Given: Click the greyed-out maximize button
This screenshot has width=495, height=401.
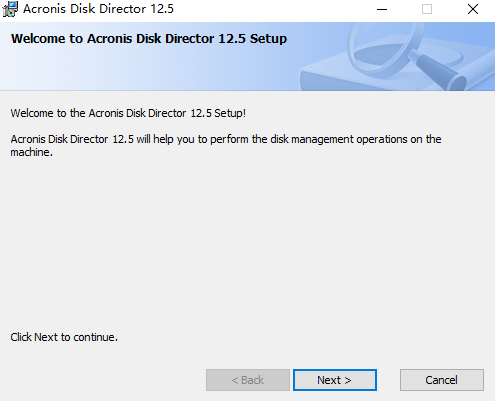Looking at the screenshot, I should [427, 9].
